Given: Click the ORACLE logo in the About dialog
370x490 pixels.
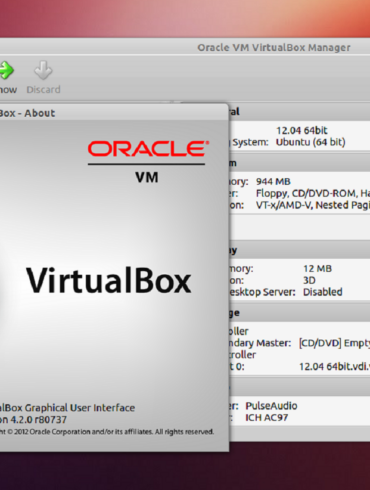Looking at the screenshot, I should pos(148,148).
